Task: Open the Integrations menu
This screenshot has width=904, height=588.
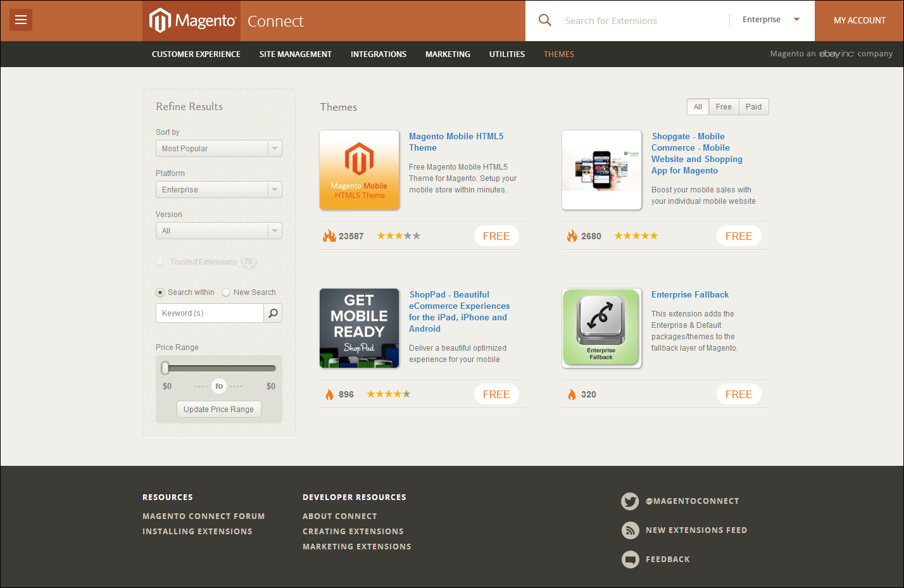Action: pyautogui.click(x=379, y=54)
